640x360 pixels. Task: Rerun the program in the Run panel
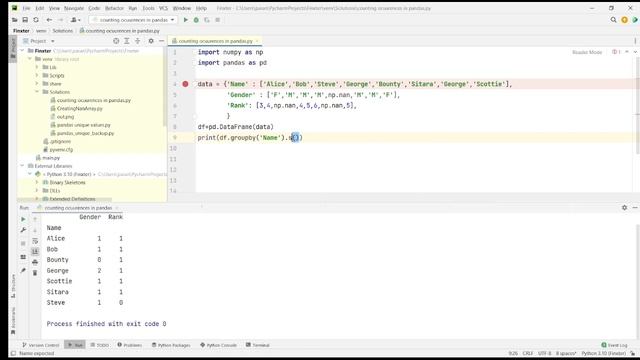(x=23, y=219)
